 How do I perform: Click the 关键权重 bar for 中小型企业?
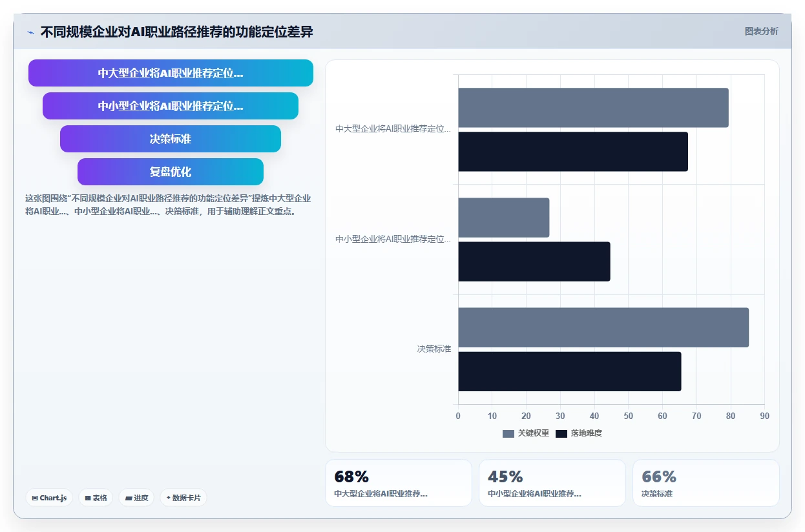click(504, 218)
